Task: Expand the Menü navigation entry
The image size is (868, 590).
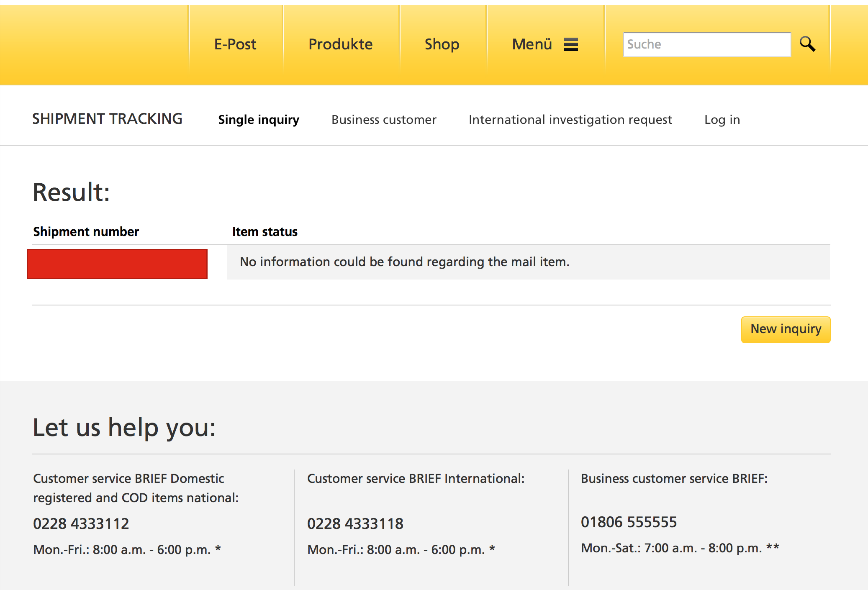Action: tap(532, 44)
